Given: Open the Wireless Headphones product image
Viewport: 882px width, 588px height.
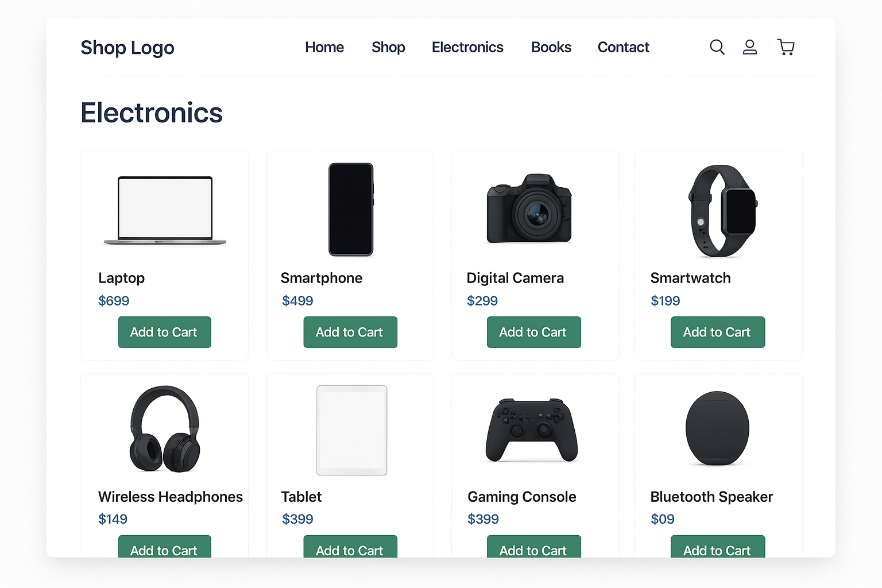Looking at the screenshot, I should pyautogui.click(x=165, y=429).
